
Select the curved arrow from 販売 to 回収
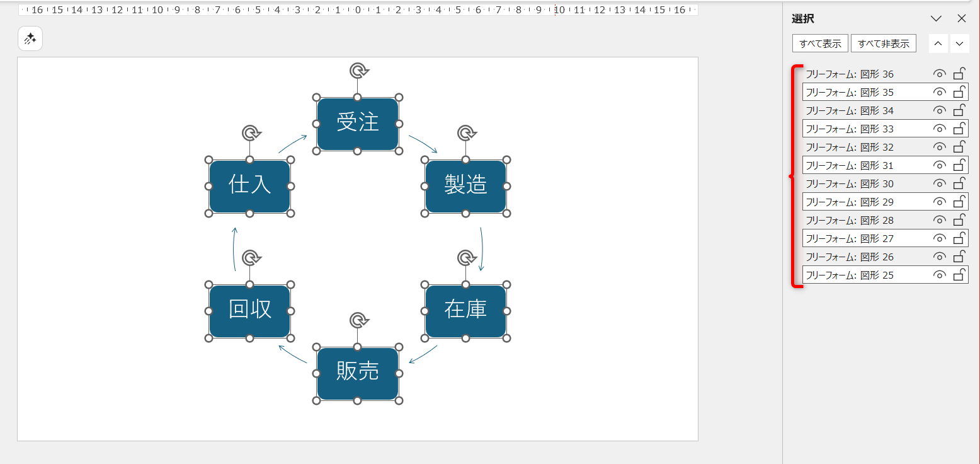click(292, 354)
